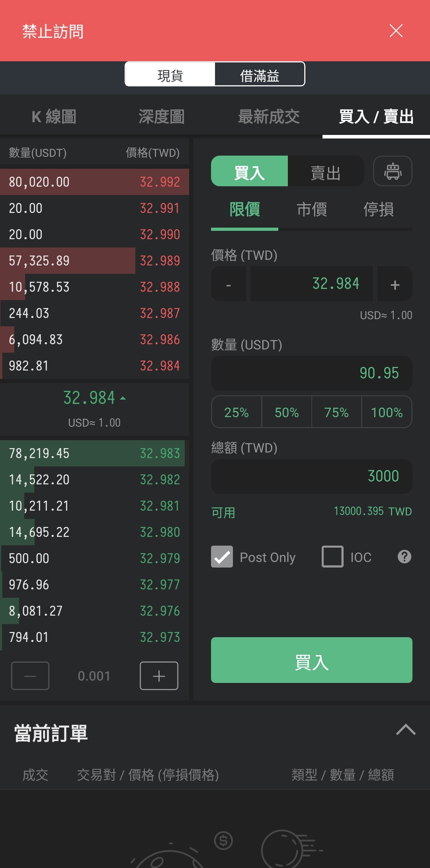Open the 深度圖 tab
Viewport: 430px width, 868px height.
point(161,117)
